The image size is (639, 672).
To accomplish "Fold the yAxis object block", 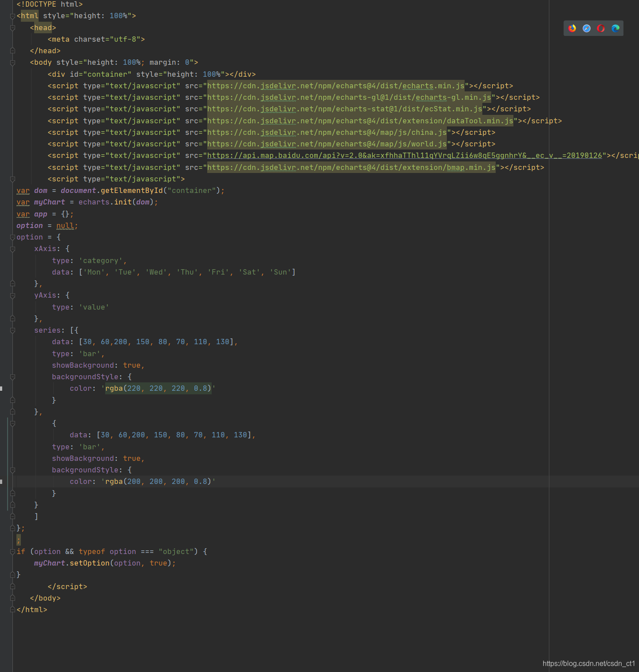I will point(12,295).
